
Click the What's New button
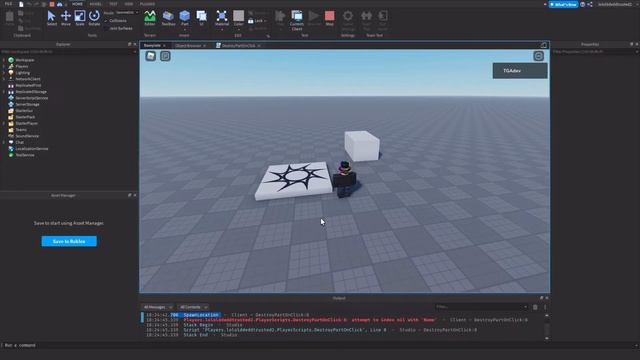(563, 4)
